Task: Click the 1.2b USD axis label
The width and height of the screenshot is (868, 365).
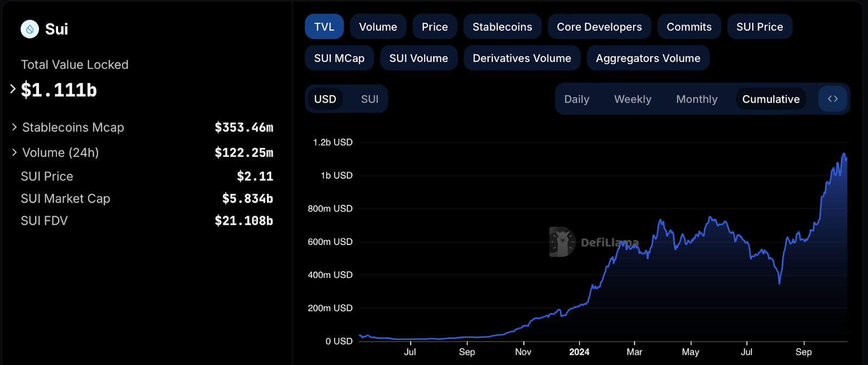Action: point(333,142)
